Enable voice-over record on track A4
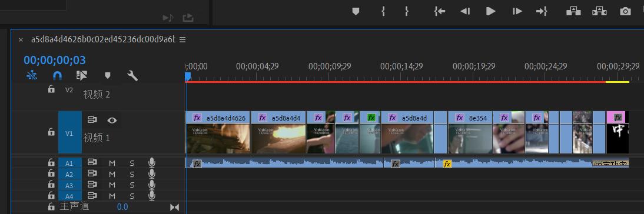 (x=151, y=196)
